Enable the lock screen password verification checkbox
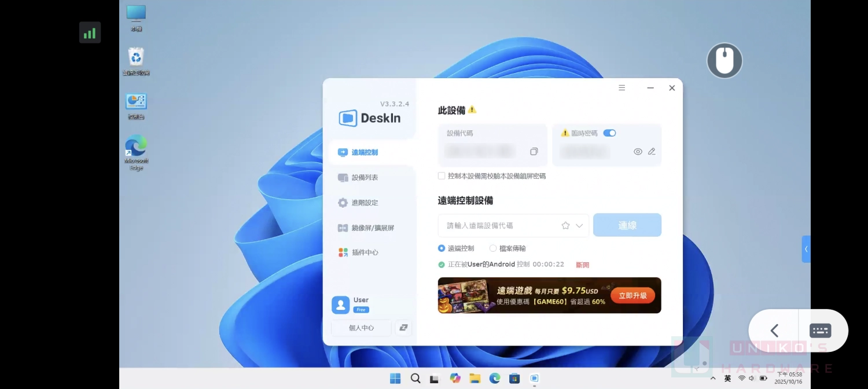Screen dimensions: 868x389 click(441, 176)
